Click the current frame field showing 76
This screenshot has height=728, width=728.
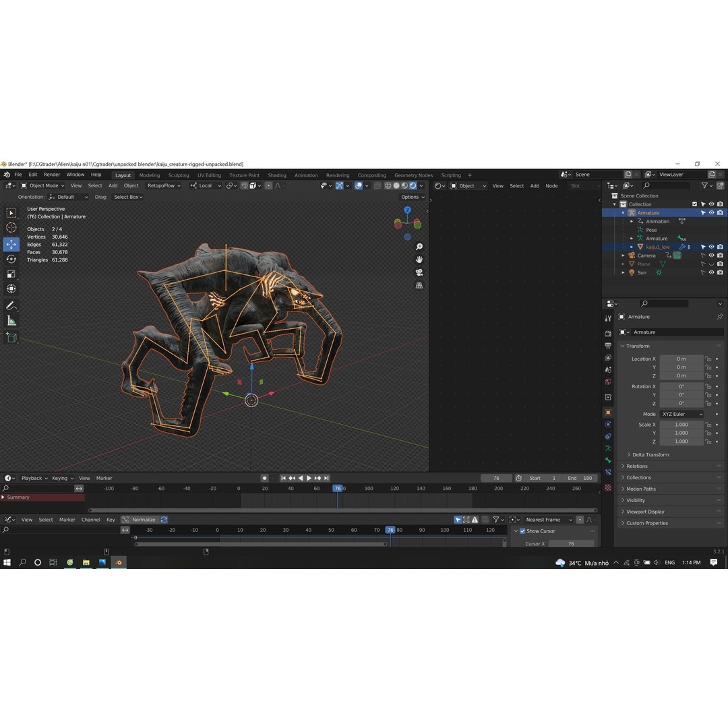pyautogui.click(x=496, y=478)
